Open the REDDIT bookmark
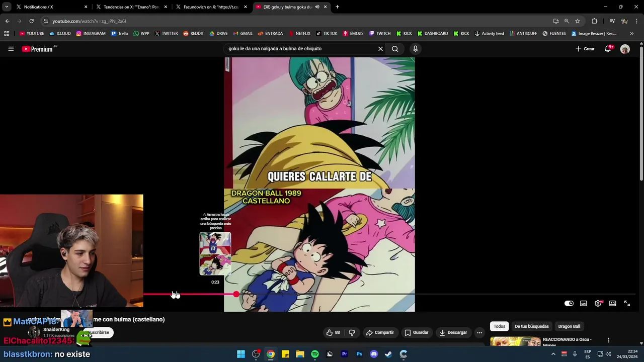Image resolution: width=644 pixels, height=362 pixels. [x=193, y=34]
